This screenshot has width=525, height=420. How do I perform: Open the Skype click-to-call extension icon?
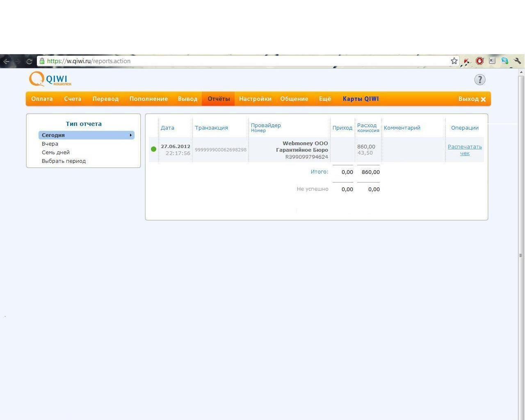(x=505, y=61)
